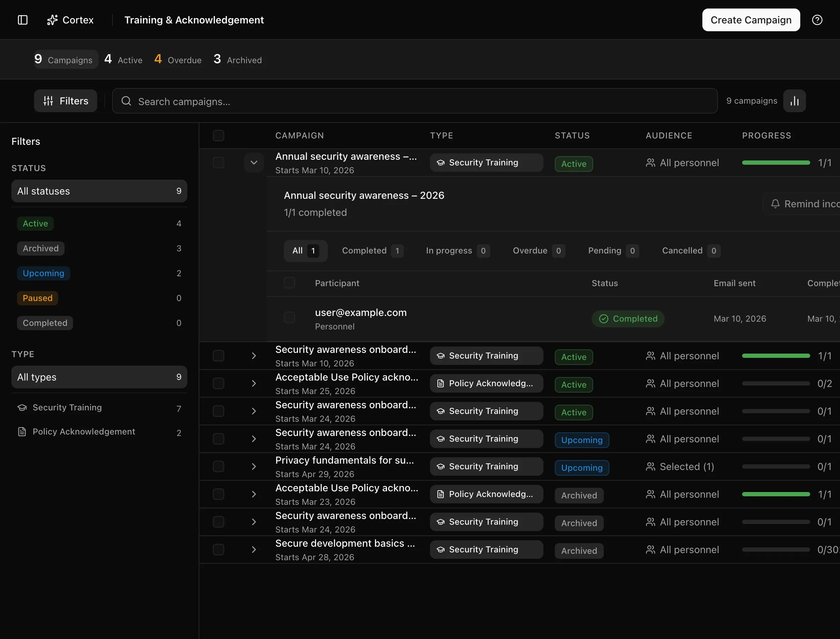Select the All types filter
Image resolution: width=840 pixels, height=639 pixels.
99,377
